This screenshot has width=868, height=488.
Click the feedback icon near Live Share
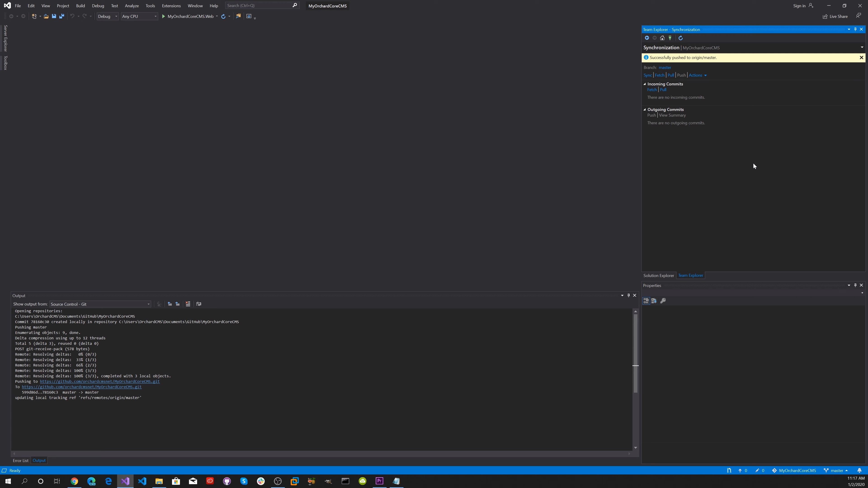[x=859, y=16]
